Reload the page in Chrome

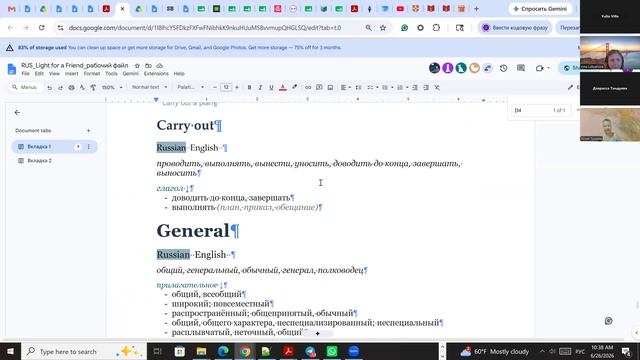point(42,28)
